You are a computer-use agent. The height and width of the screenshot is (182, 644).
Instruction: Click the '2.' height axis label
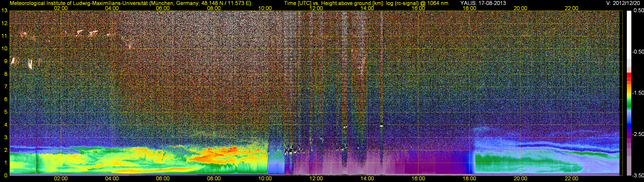click(6, 150)
